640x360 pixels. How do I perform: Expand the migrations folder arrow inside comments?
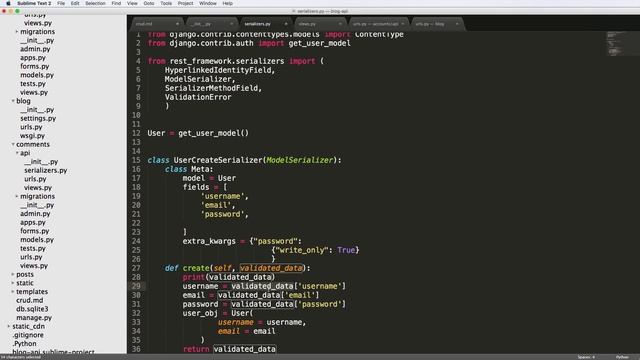[x=17, y=196]
